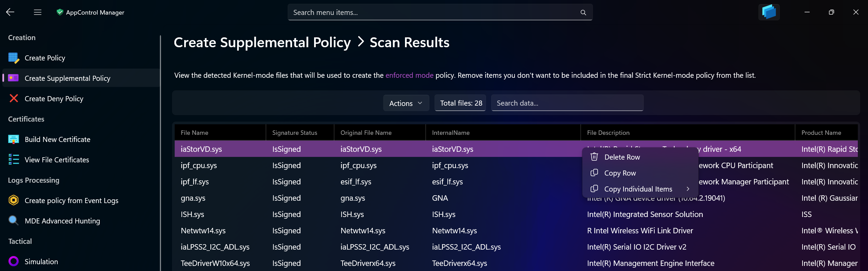868x271 pixels.
Task: Sort by Product Name column header
Action: coord(827,132)
